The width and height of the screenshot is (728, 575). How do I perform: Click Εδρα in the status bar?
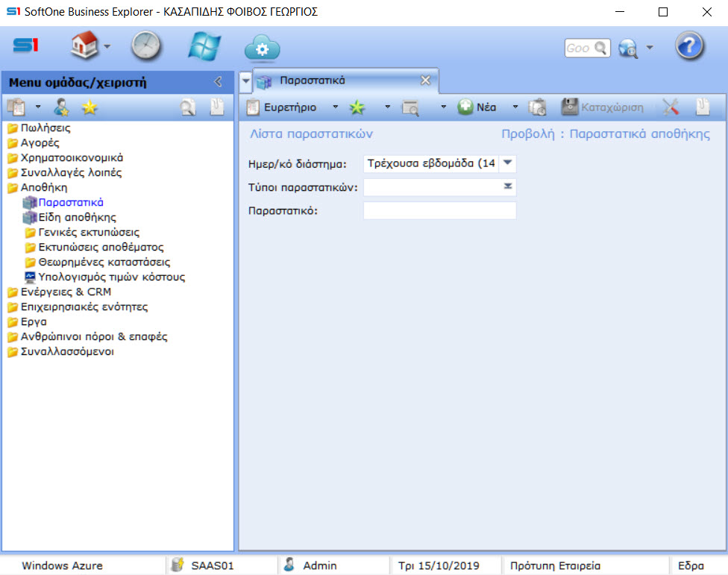(691, 566)
